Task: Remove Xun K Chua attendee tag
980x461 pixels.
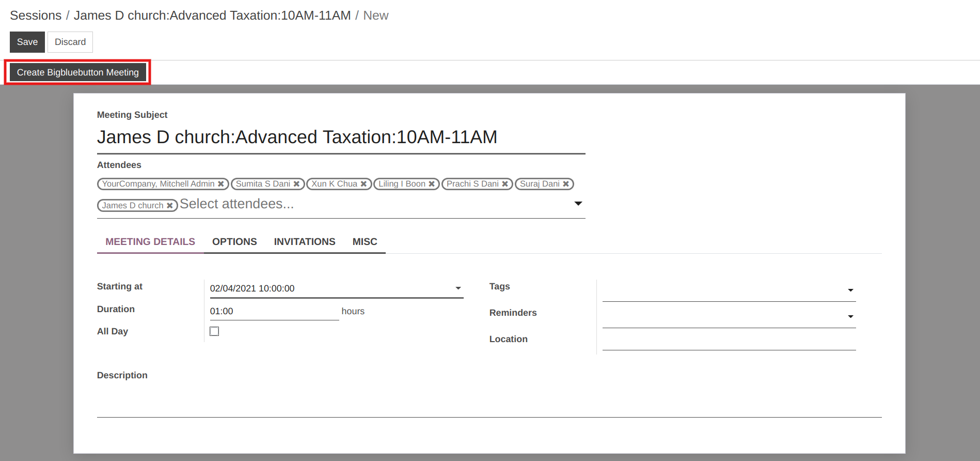Action: pyautogui.click(x=363, y=184)
